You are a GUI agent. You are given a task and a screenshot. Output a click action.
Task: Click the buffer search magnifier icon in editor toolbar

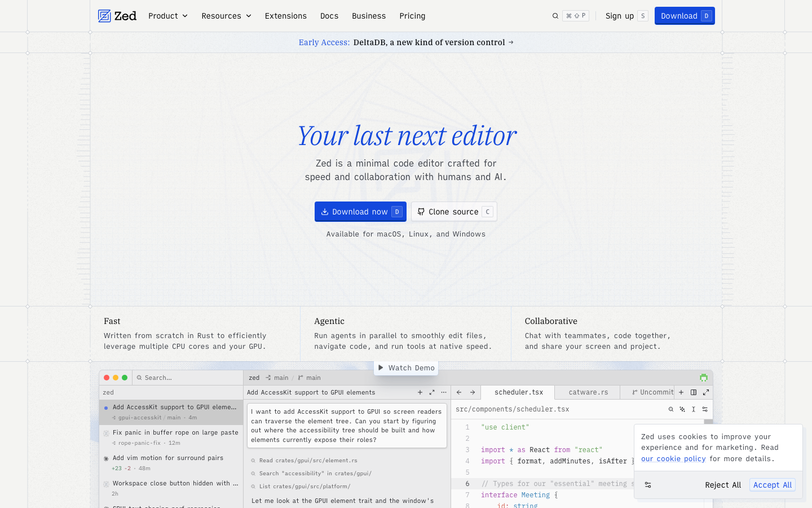pyautogui.click(x=671, y=409)
